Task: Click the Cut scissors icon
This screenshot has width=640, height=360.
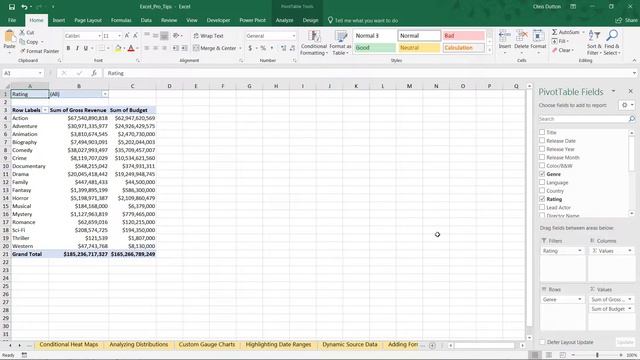Action: pos(22,33)
